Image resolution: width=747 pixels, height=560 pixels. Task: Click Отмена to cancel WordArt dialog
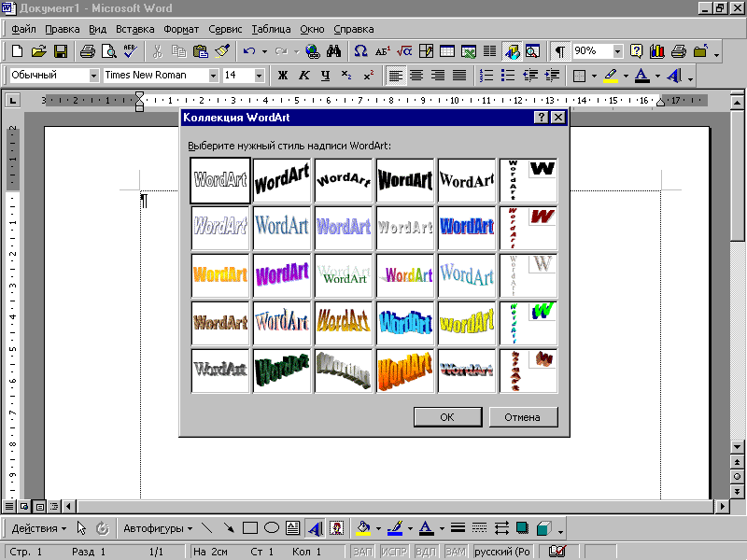[523, 417]
